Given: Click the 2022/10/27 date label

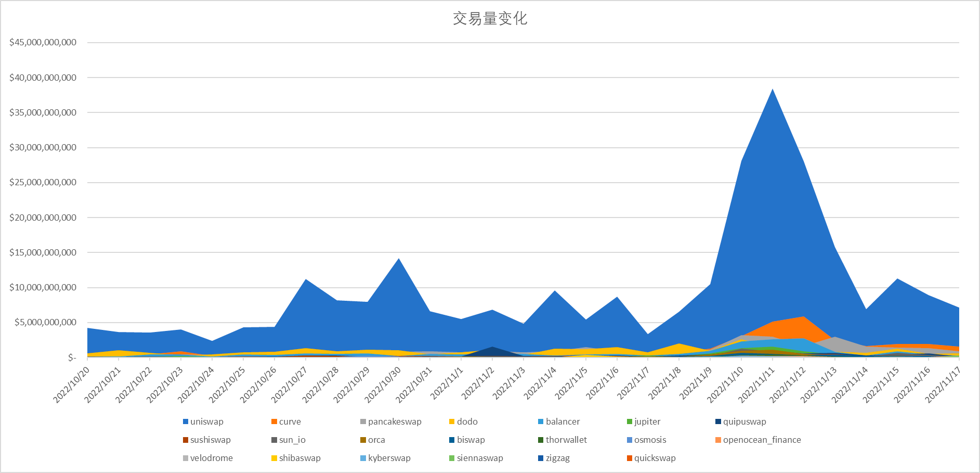Looking at the screenshot, I should 290,385.
